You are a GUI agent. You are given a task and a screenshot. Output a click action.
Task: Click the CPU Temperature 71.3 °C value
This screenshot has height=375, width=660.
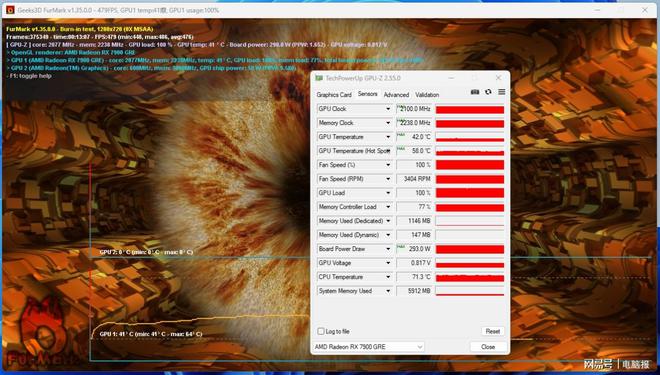pyautogui.click(x=415, y=277)
